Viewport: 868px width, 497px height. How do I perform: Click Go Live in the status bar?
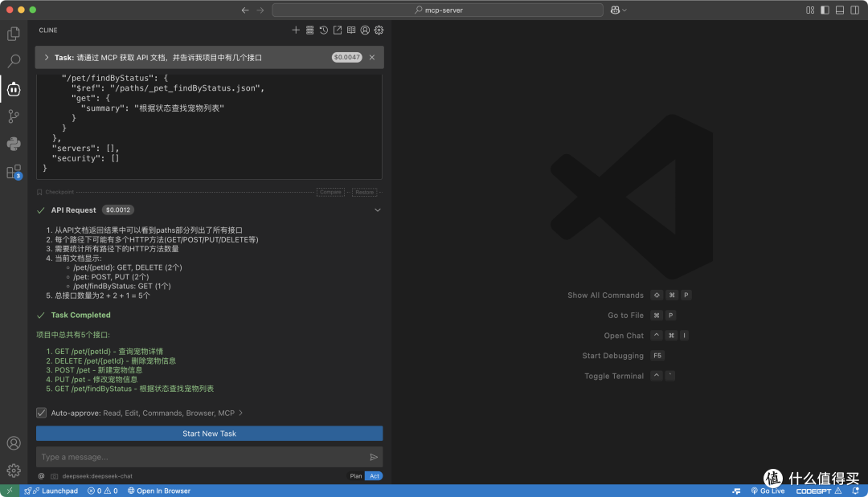[768, 491]
